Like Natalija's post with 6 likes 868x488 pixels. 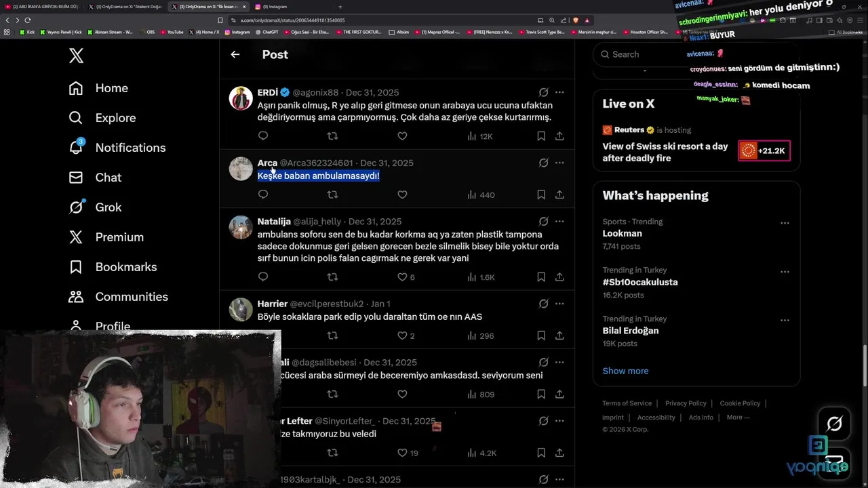[406, 277]
